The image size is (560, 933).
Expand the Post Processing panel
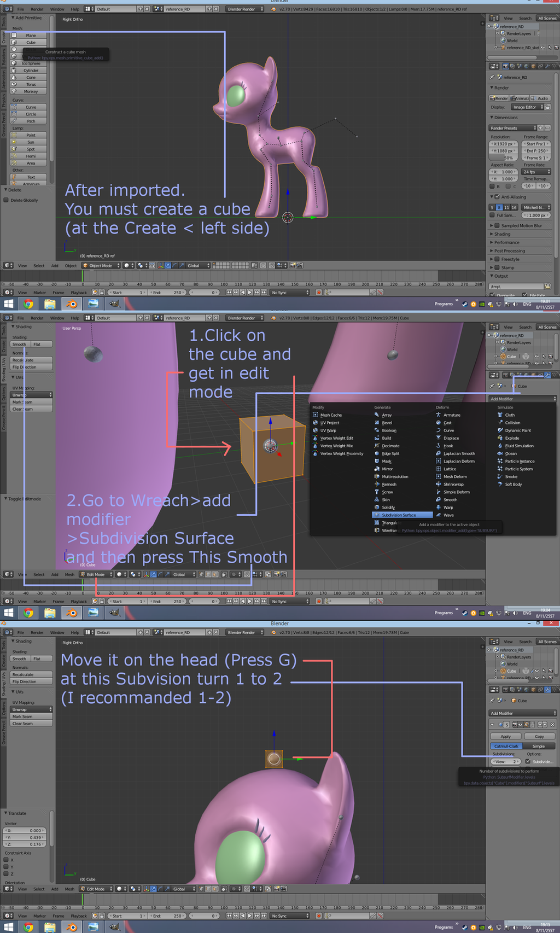pyautogui.click(x=510, y=251)
